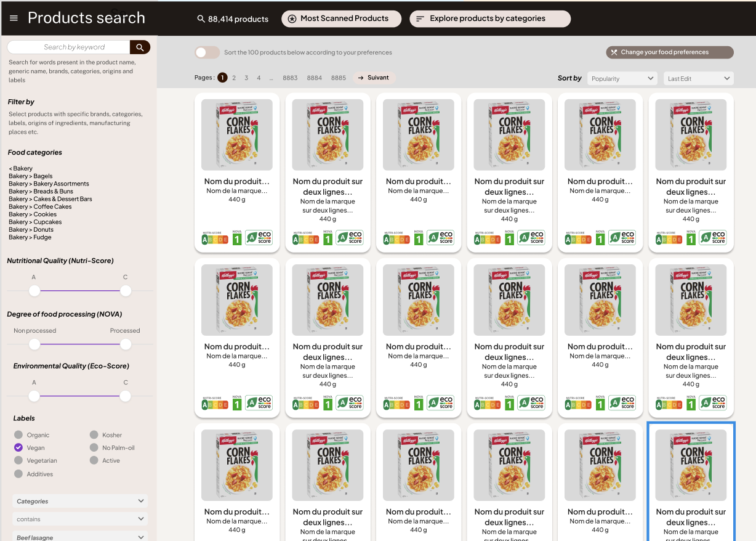756x541 pixels.
Task: Open the Last Edit dropdown
Action: [x=699, y=78]
